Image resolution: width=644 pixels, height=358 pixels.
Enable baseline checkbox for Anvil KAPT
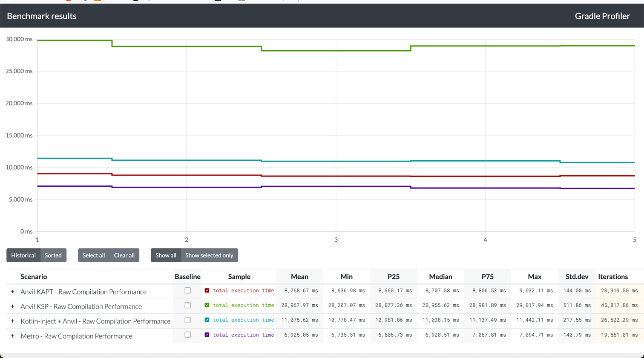[x=187, y=291]
